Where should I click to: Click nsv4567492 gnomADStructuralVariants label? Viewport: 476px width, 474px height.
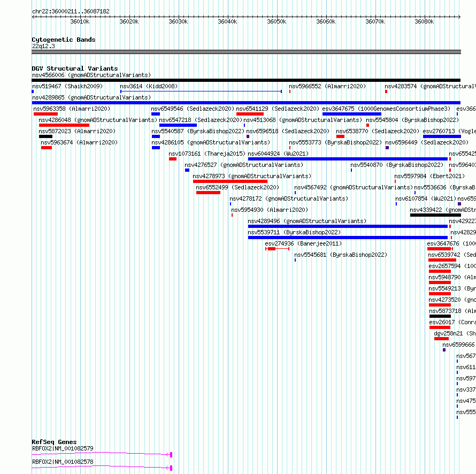(x=354, y=187)
